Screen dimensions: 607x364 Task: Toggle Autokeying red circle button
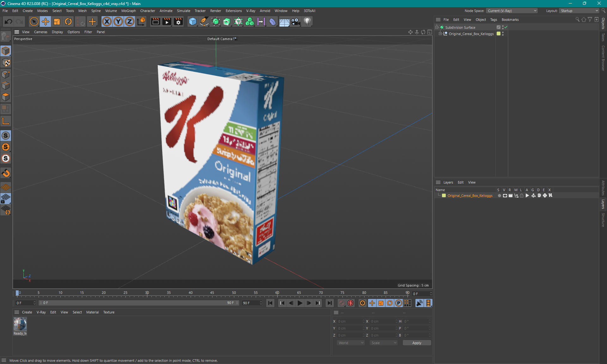point(351,303)
